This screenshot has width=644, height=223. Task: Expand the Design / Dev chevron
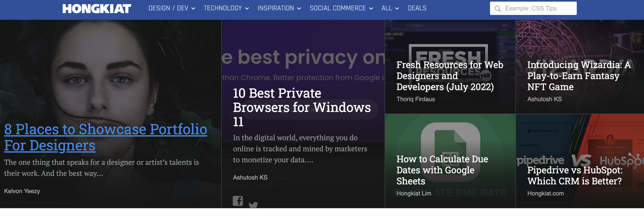pos(193,9)
